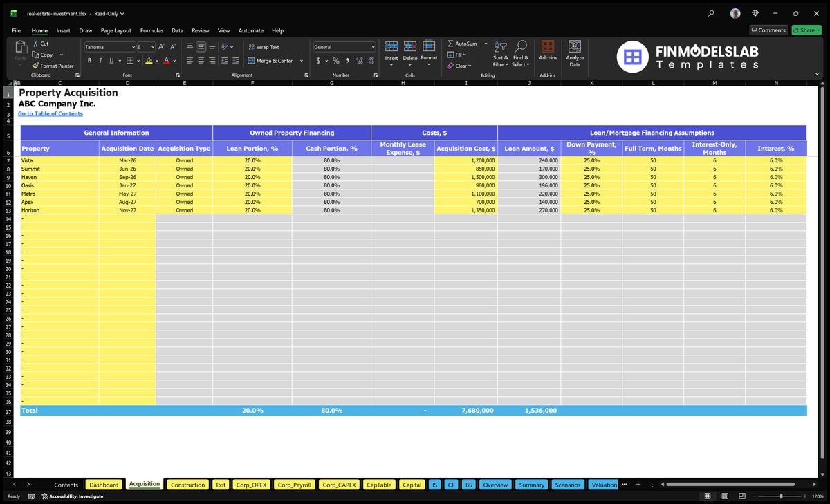Screen dimensions: 830x504
Task: Open AutoSum dropdown arrow
Action: [x=486, y=44]
